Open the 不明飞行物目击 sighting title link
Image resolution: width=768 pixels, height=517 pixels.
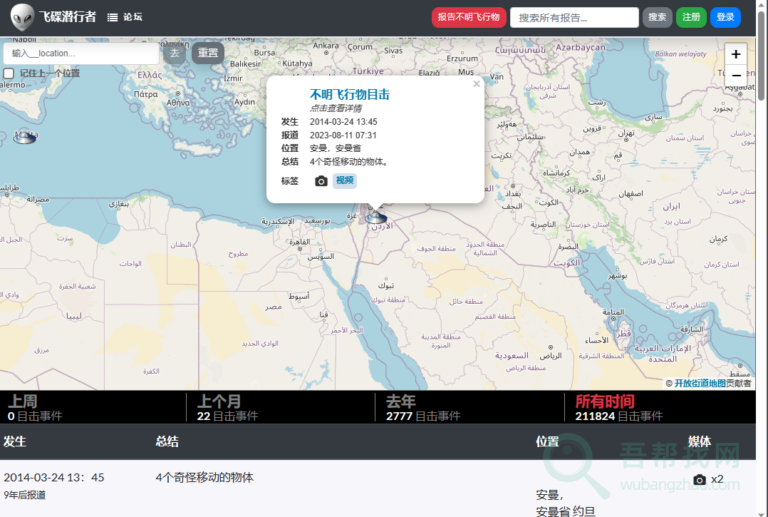(349, 94)
